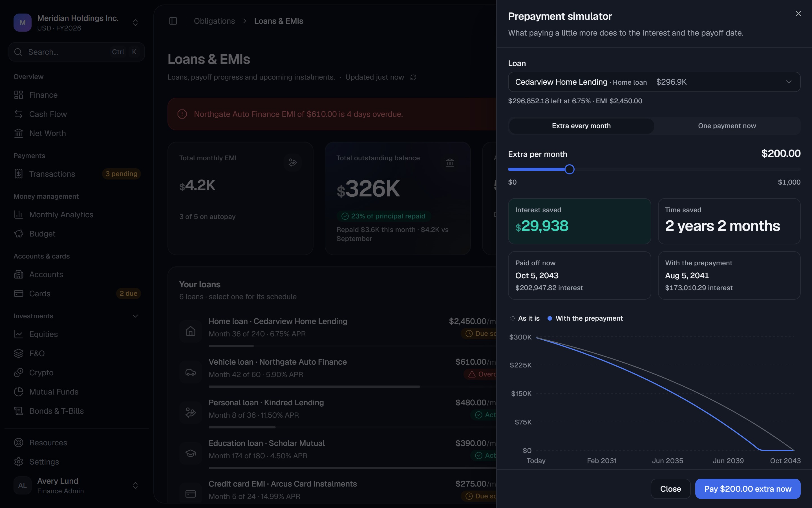This screenshot has height=508, width=812.
Task: Click the Close button in the simulator
Action: (x=670, y=489)
